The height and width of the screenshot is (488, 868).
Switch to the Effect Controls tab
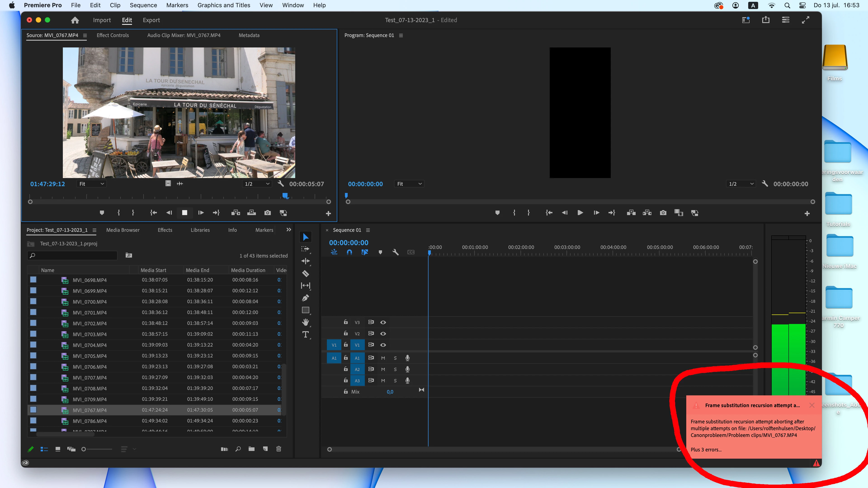(x=113, y=35)
